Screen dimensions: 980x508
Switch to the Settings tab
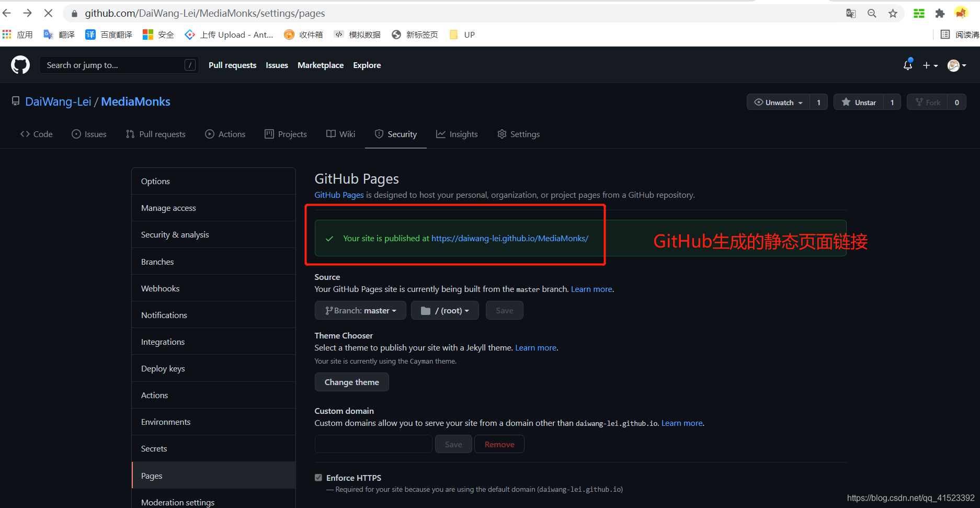(x=519, y=134)
